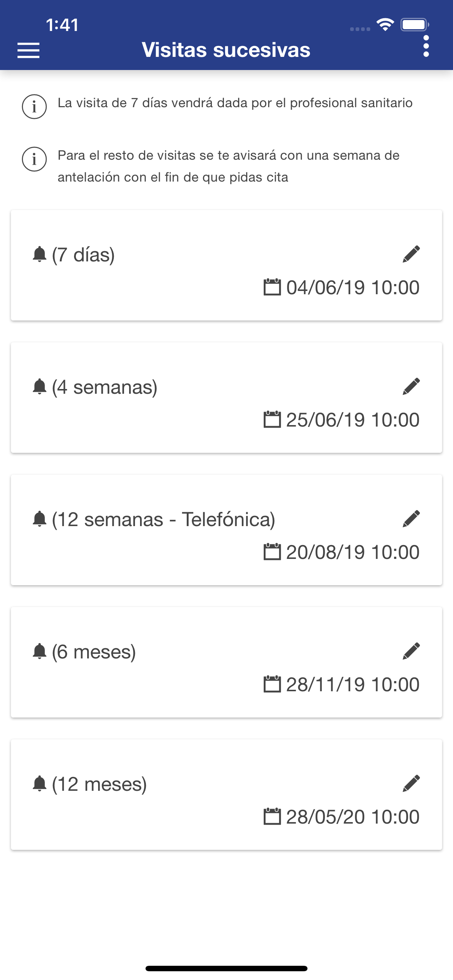Toggle the bell reminder for 4 semanas
Screen dimensions: 453x980
coord(40,386)
